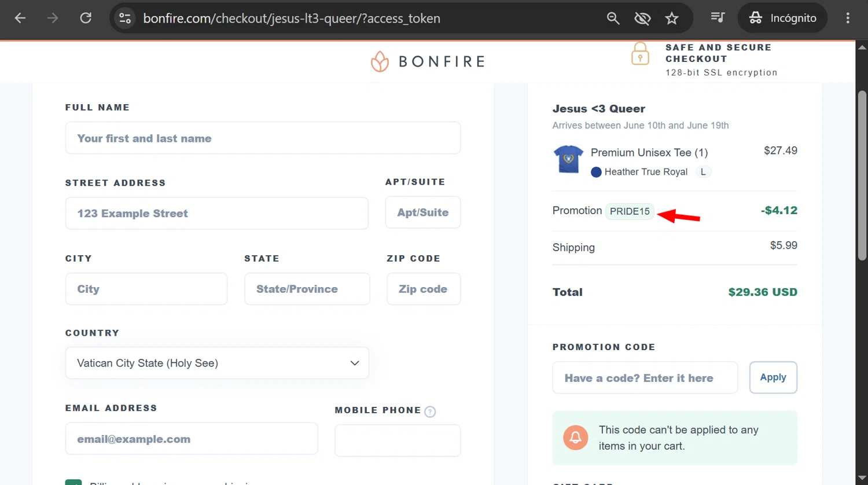The width and height of the screenshot is (868, 485).
Task: Click the notification bell icon in the alert
Action: (576, 438)
